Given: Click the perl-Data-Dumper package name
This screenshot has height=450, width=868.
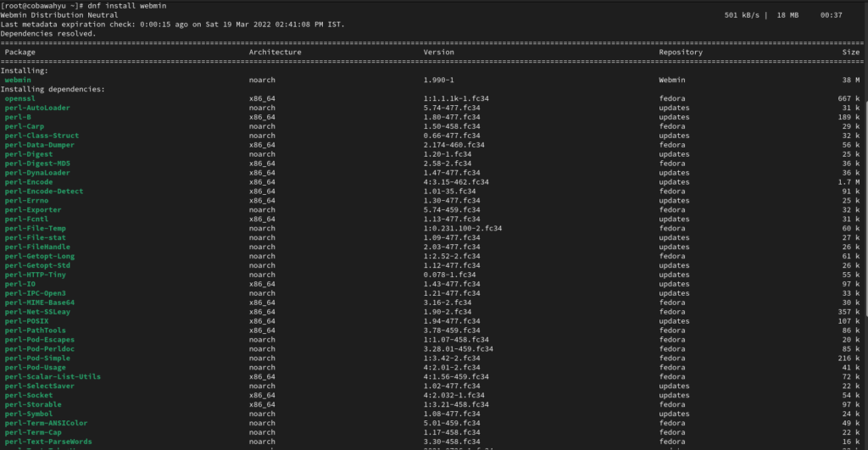Looking at the screenshot, I should 39,145.
